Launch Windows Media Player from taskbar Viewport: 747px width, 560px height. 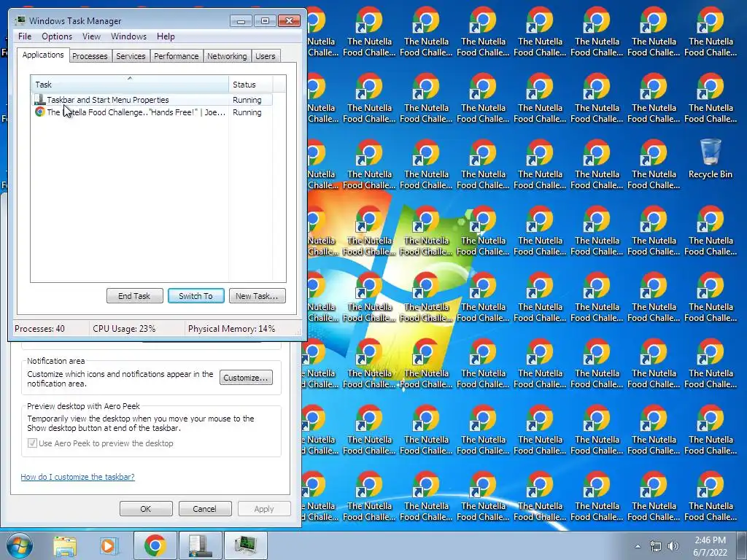pos(109,545)
